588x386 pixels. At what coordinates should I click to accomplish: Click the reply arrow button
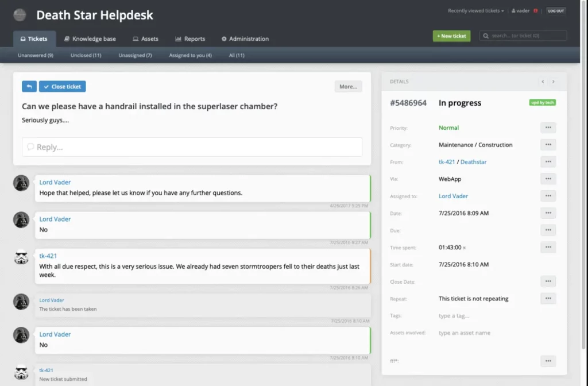coord(29,86)
